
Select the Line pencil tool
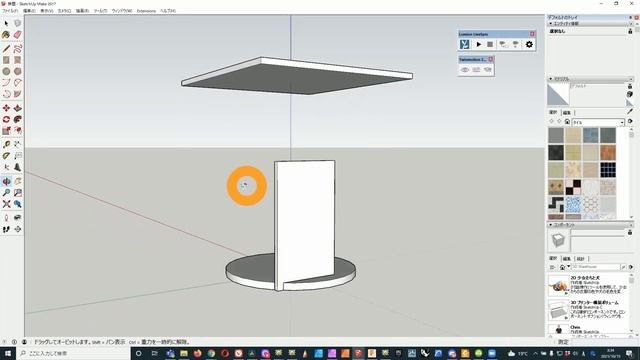[6, 49]
